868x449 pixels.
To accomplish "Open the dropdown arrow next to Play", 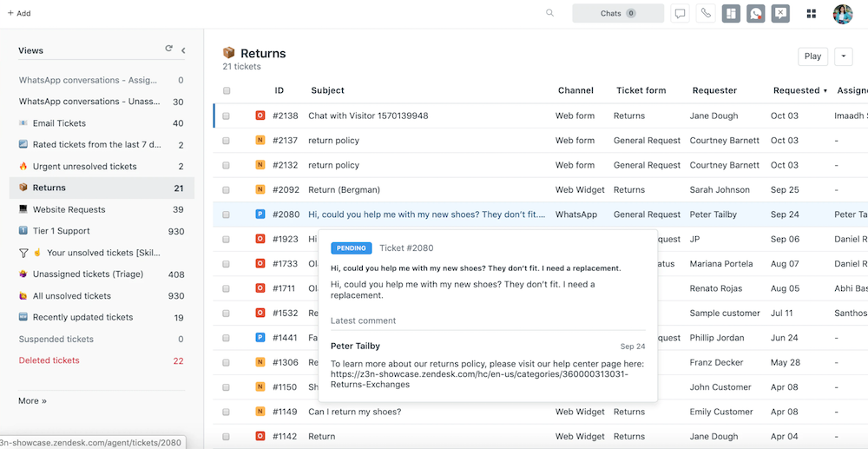I will tap(844, 56).
